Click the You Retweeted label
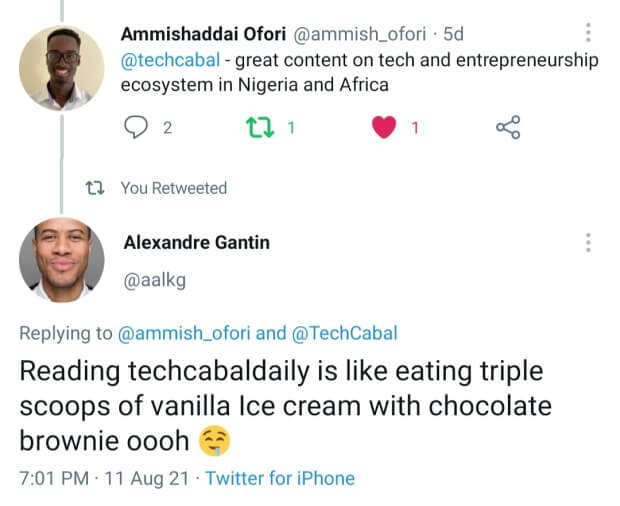The height and width of the screenshot is (506, 620). pyautogui.click(x=173, y=188)
